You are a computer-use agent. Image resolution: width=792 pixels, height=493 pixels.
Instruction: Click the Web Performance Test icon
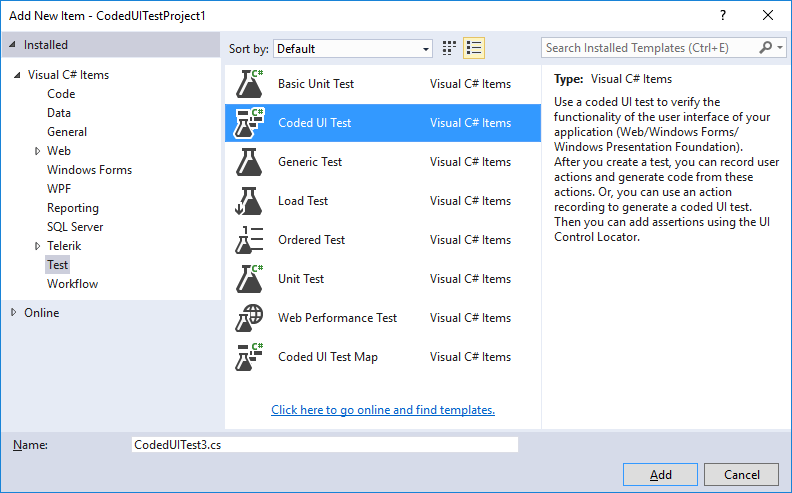[x=249, y=318]
